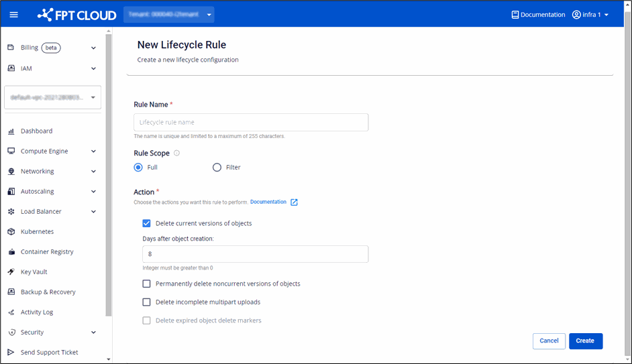Screen dimensions: 632x364
Task: Uncheck Delete current versions of objects
Action: click(147, 223)
